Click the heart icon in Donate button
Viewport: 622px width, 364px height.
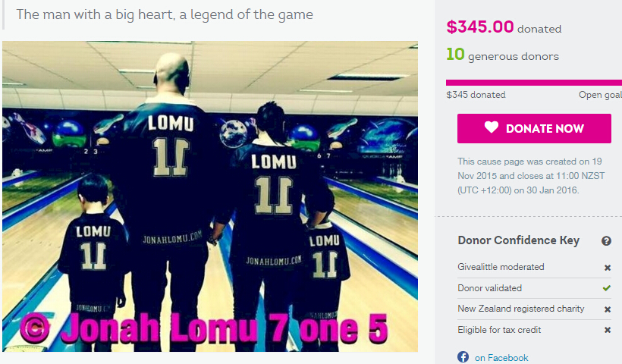pos(491,127)
